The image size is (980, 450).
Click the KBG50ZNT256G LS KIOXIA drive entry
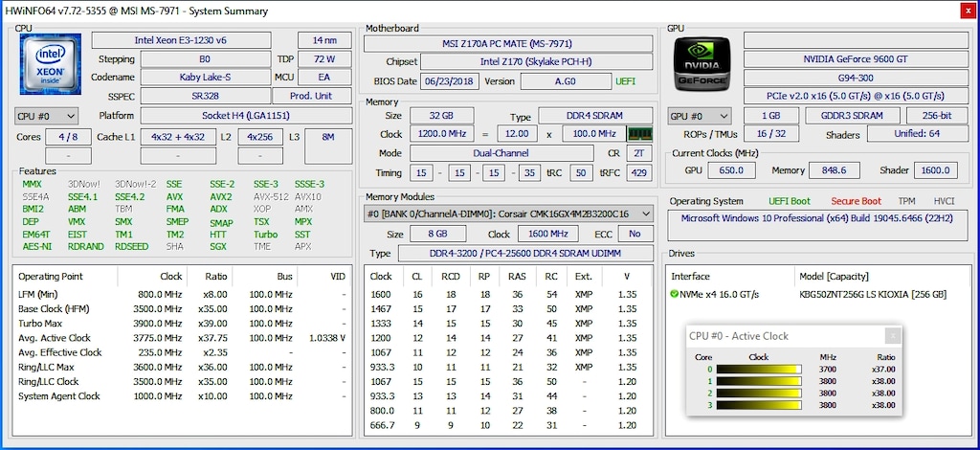(x=873, y=294)
